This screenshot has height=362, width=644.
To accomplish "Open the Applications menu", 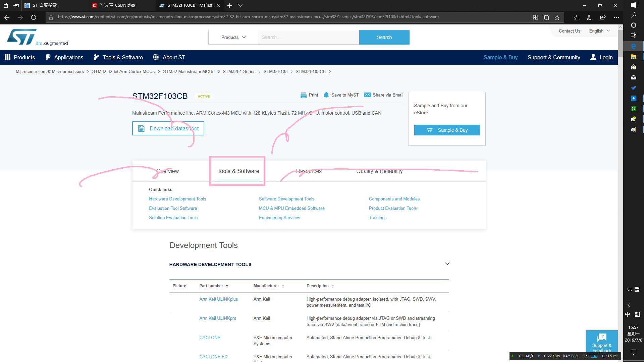I will (64, 57).
